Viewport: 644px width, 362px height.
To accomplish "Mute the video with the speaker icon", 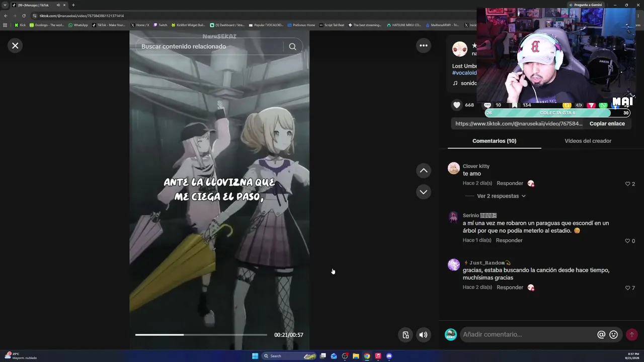I will point(424,335).
